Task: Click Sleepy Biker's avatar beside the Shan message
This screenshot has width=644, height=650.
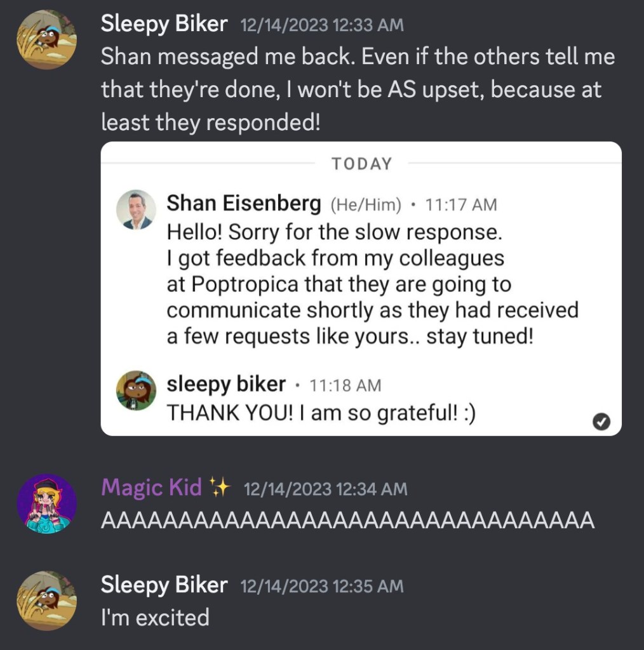Action: point(46,39)
